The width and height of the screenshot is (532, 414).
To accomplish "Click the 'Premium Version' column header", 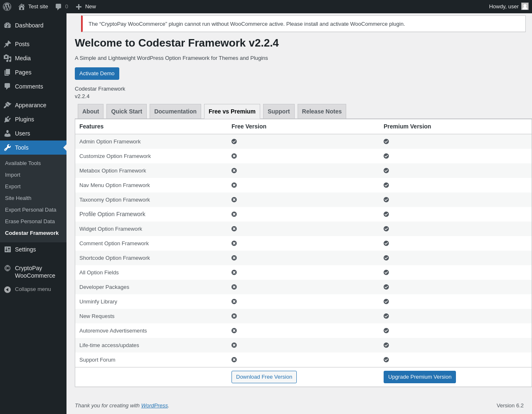I will (407, 126).
